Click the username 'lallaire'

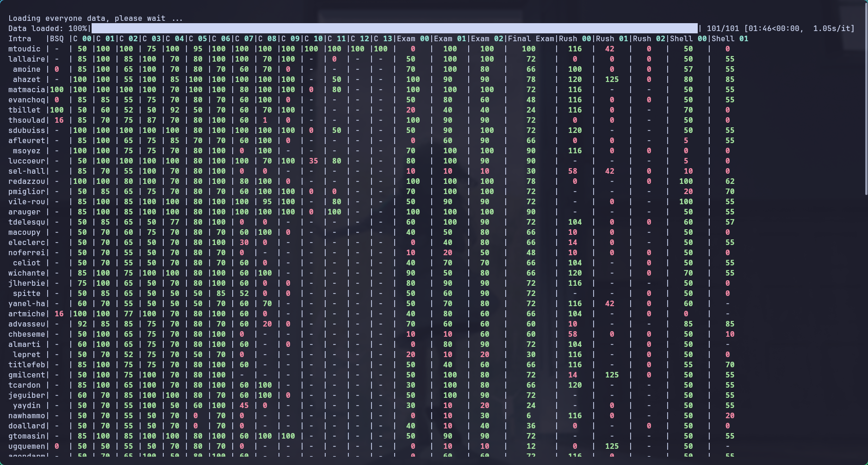click(27, 59)
